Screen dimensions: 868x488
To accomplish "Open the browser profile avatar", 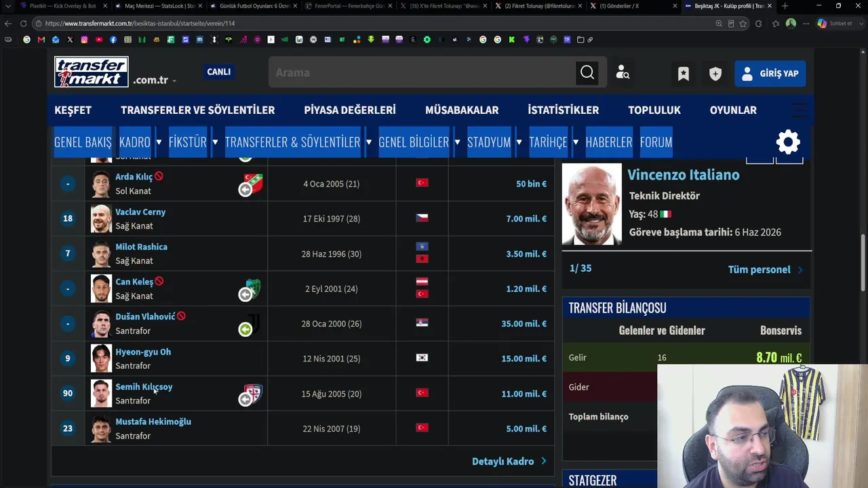I will (791, 24).
